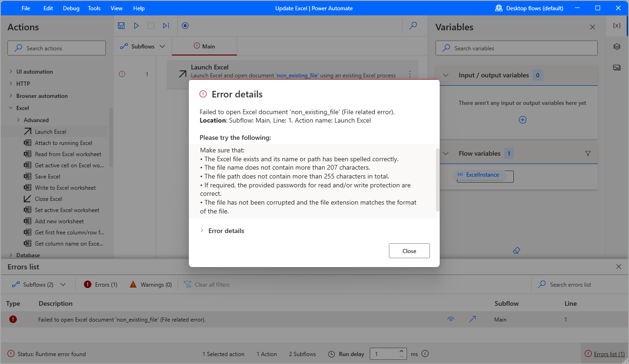Open the Debug menu
Viewport: 629px width, 364px height.
point(71,8)
